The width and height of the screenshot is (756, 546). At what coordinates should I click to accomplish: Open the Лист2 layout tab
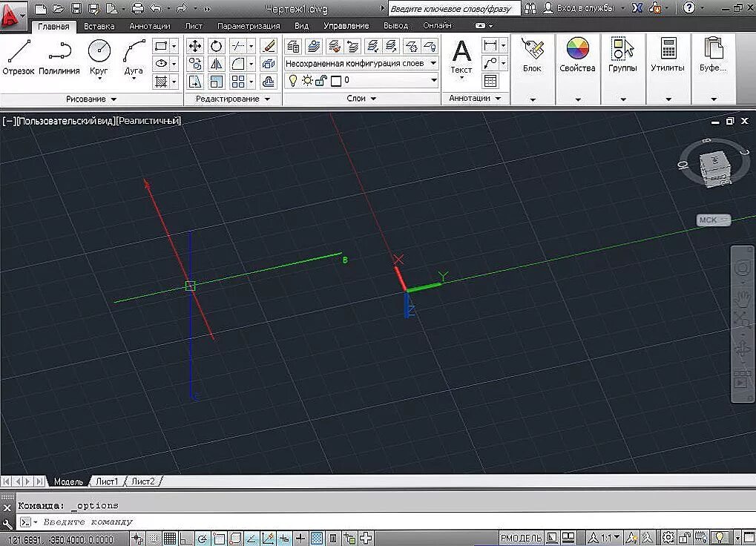click(x=143, y=481)
